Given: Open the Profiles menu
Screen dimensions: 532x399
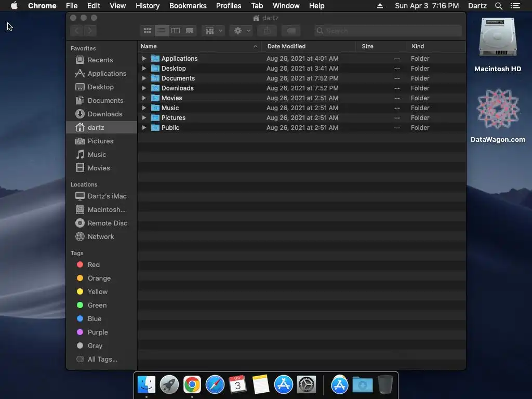Looking at the screenshot, I should point(229,6).
